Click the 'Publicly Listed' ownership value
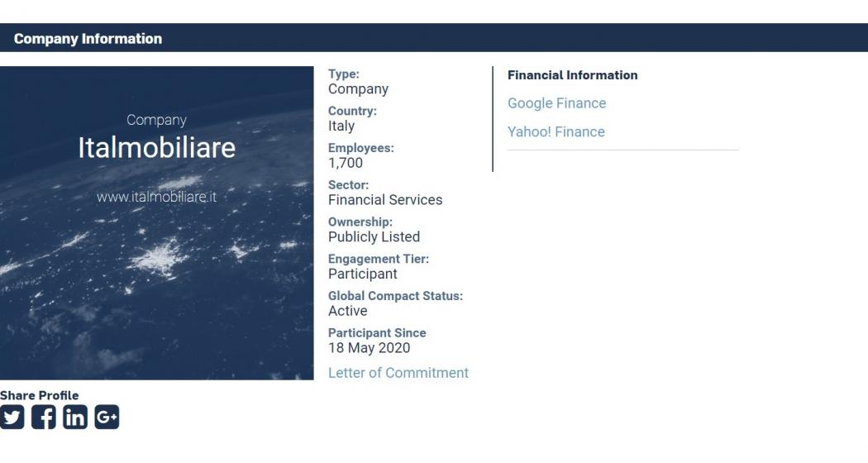Screen dimensions: 868x463 click(374, 237)
